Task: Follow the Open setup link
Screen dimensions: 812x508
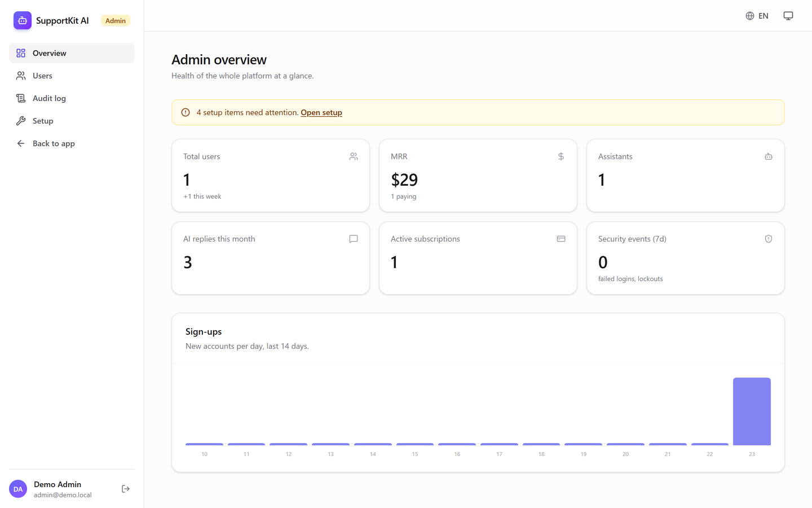Action: point(321,112)
